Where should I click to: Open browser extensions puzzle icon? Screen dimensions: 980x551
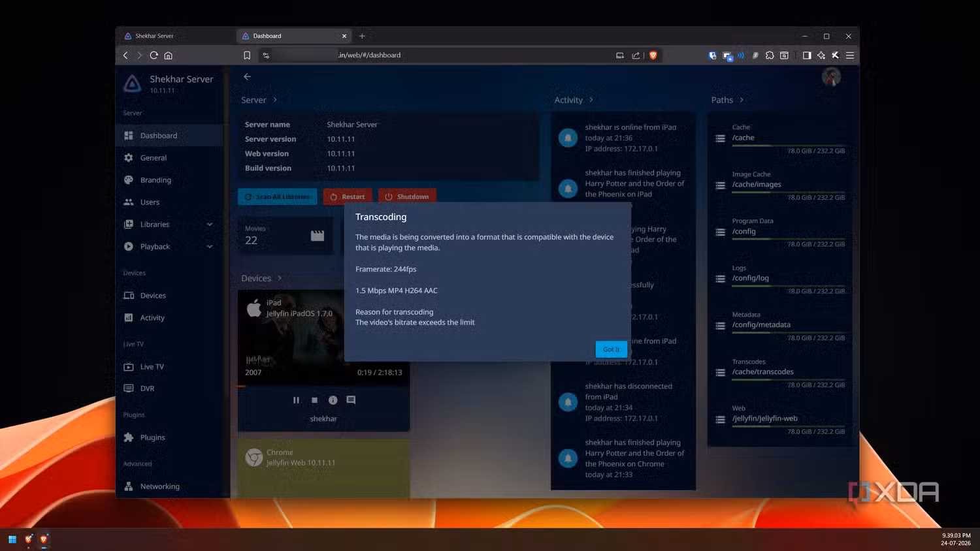pyautogui.click(x=770, y=55)
